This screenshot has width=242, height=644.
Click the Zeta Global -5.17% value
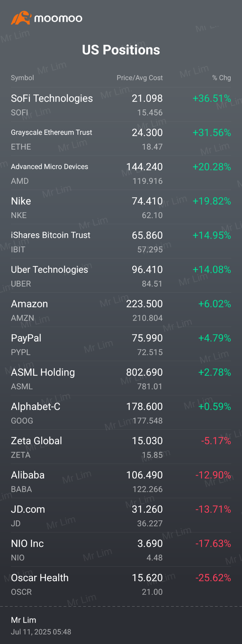coord(216,441)
